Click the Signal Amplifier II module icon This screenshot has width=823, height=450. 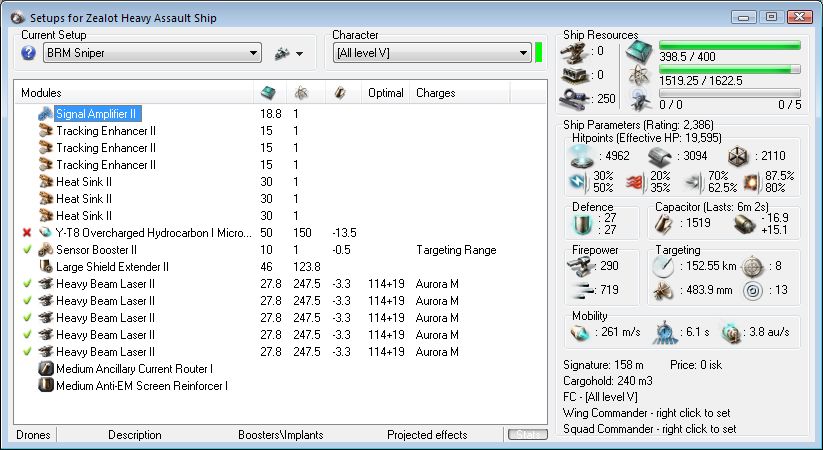(46, 113)
